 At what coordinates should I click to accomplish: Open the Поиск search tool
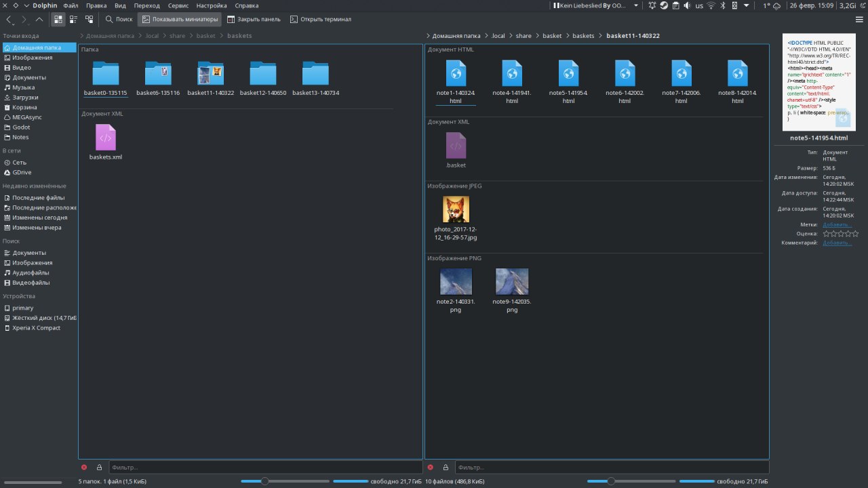[119, 20]
